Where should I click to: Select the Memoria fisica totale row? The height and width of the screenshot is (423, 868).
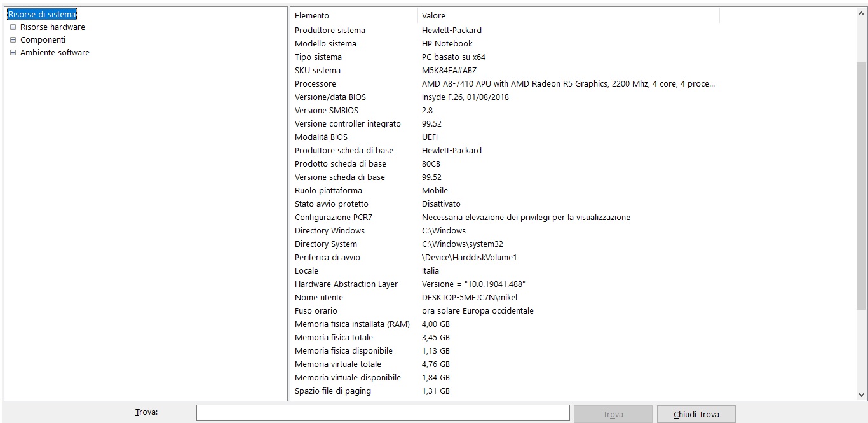tap(505, 337)
